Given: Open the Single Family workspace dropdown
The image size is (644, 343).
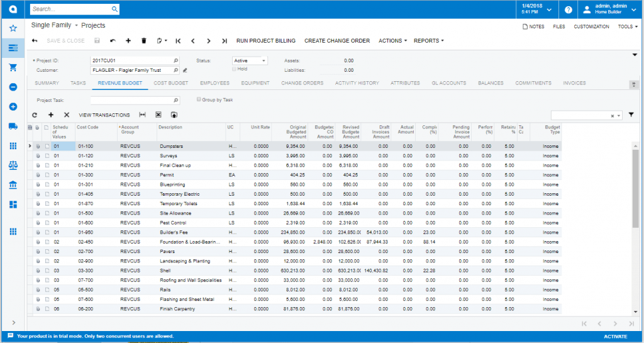Looking at the screenshot, I should [76, 25].
